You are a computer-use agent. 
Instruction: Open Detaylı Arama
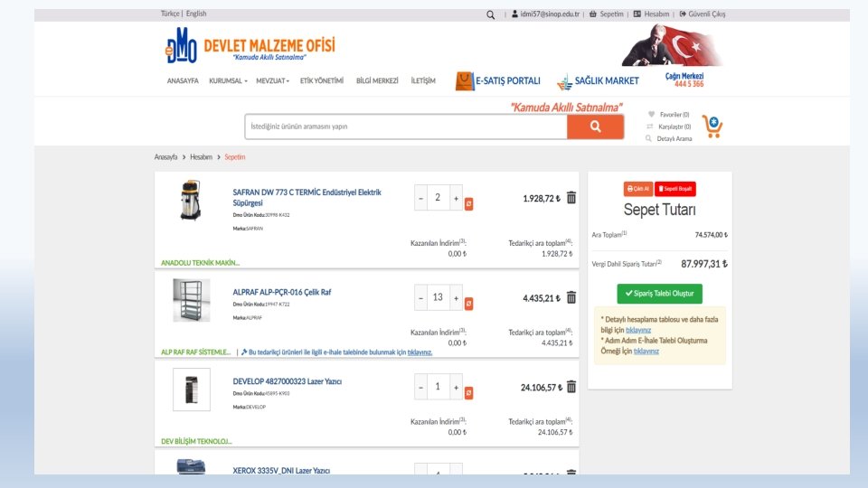(x=669, y=139)
